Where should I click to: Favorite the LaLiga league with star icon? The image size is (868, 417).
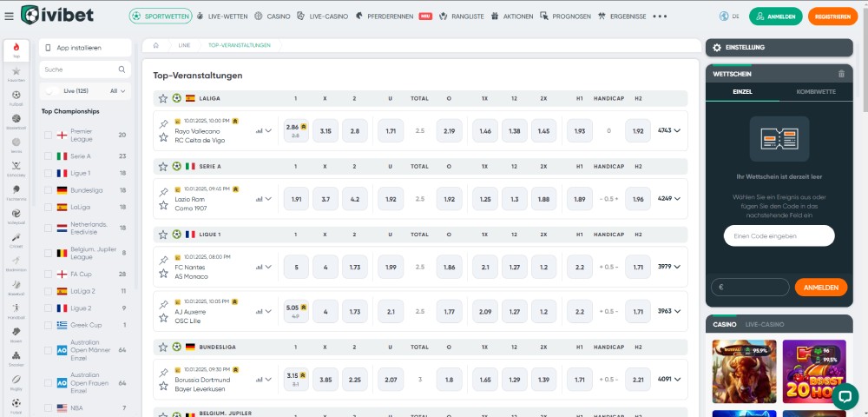(x=163, y=98)
